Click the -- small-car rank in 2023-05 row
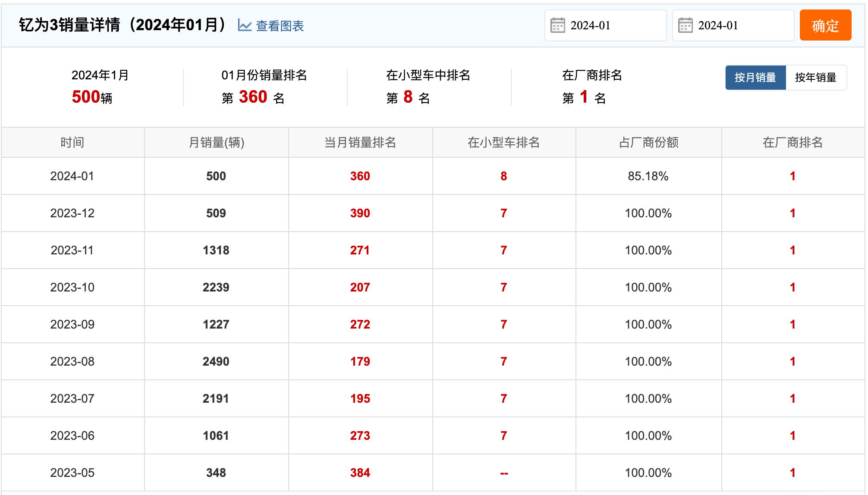Image resolution: width=868 pixels, height=495 pixels. (x=504, y=473)
